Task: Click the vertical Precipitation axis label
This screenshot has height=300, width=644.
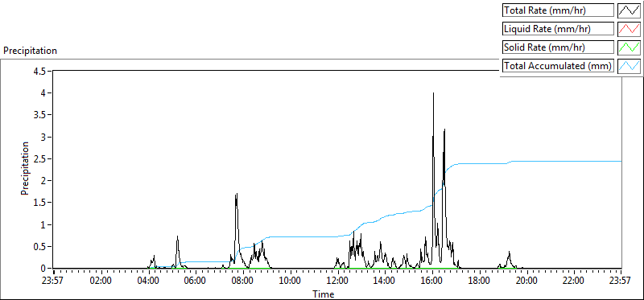Action: tap(25, 168)
